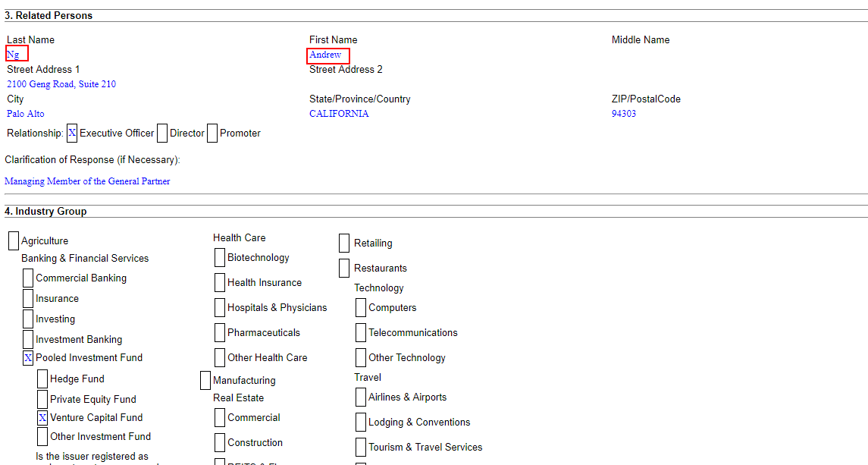Check the Investing checkbox
This screenshot has height=465, width=868.
coord(28,319)
